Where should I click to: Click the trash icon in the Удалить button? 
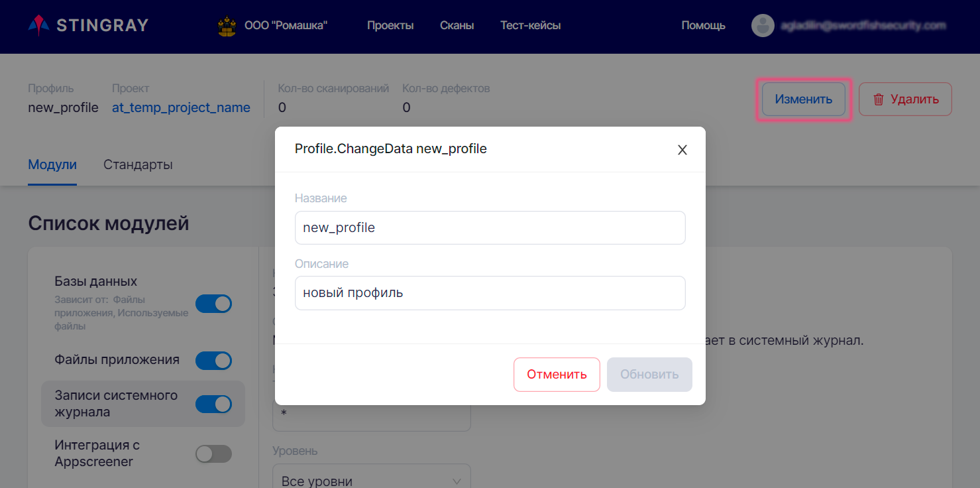click(x=879, y=99)
